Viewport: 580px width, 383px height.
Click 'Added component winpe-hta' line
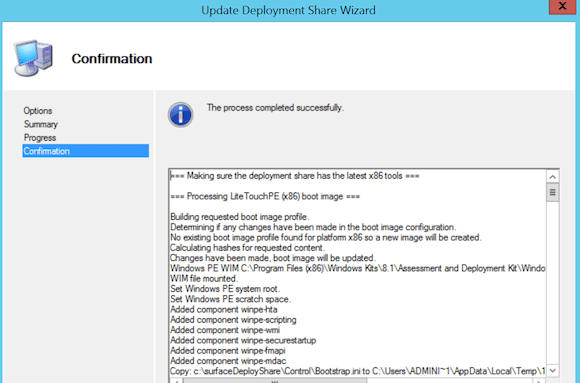coord(224,309)
